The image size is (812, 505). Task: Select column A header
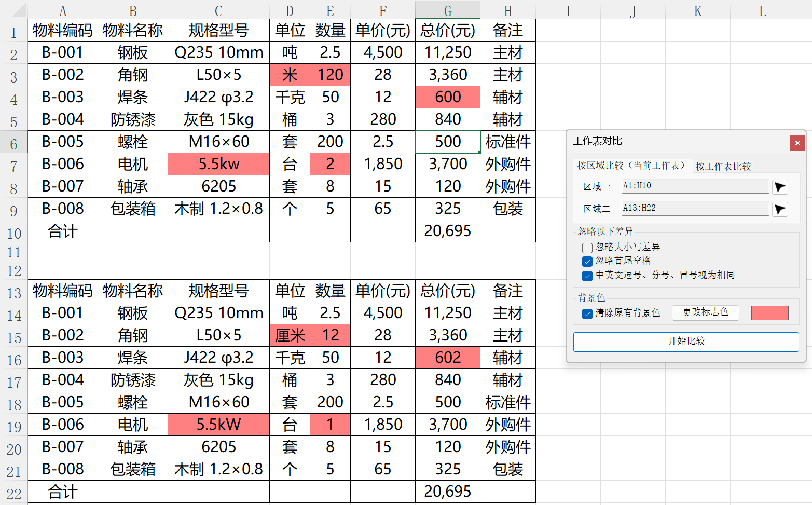(63, 10)
